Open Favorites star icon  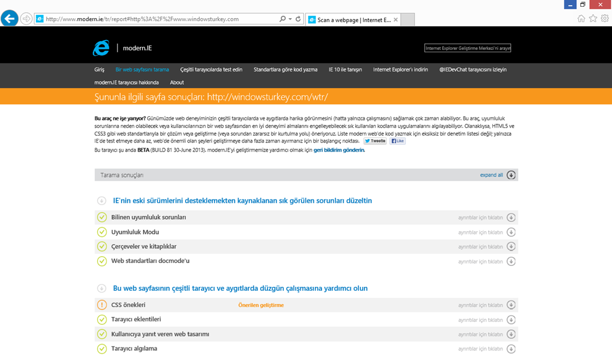click(x=593, y=18)
